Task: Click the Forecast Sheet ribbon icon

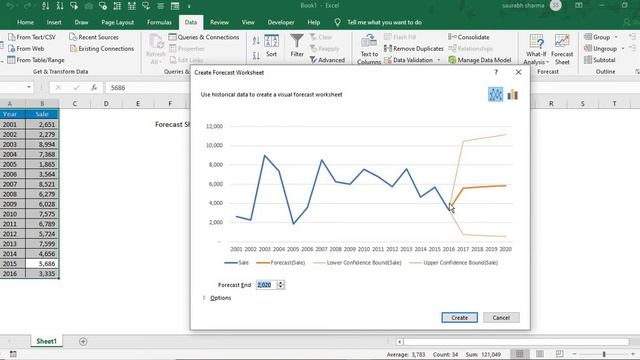Action: pos(562,49)
